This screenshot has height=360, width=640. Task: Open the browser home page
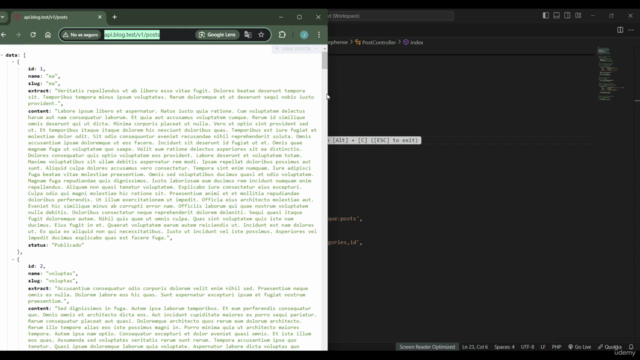(x=48, y=35)
